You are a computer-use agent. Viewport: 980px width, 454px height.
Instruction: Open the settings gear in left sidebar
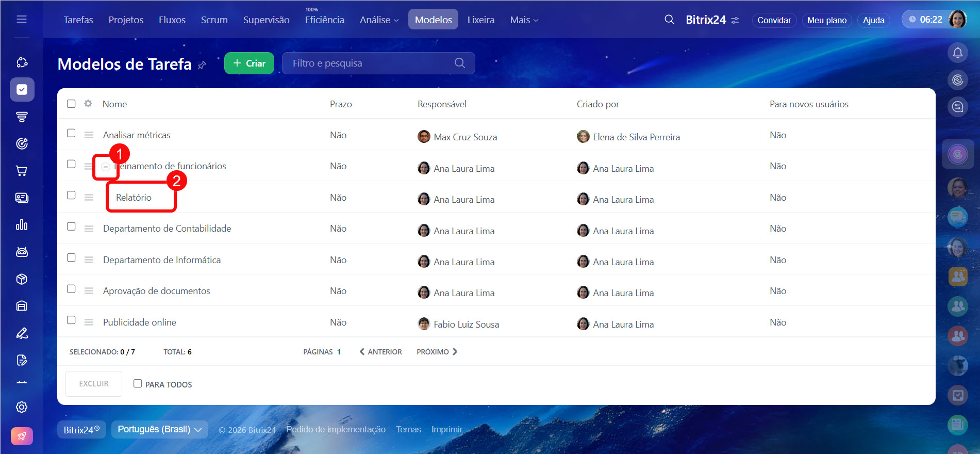click(x=22, y=407)
